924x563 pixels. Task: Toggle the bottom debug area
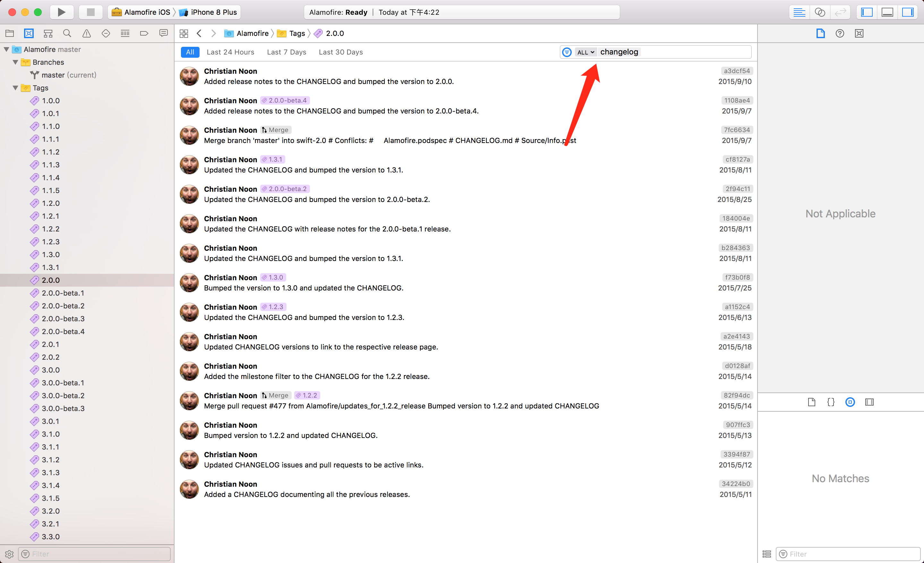pyautogui.click(x=887, y=12)
